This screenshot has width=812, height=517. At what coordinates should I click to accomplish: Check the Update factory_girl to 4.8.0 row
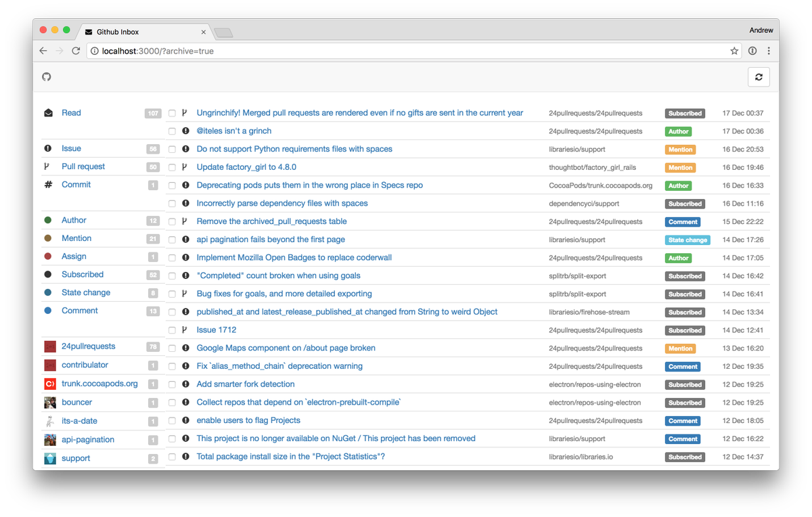click(x=172, y=167)
